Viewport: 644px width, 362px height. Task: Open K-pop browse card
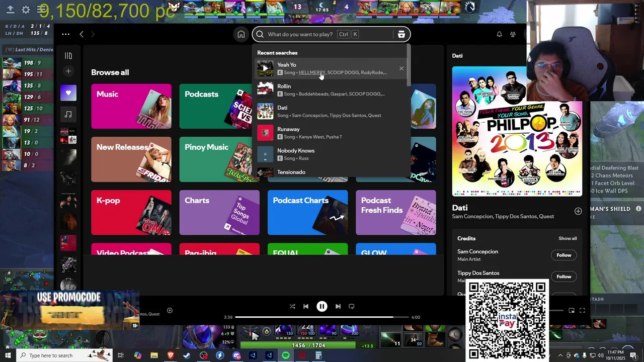131,213
